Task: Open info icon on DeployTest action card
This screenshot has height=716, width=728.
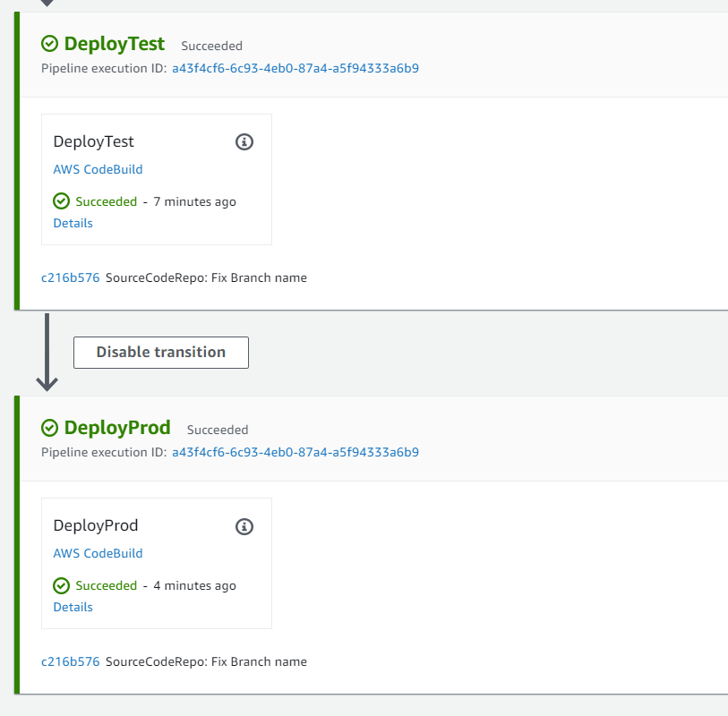Action: [x=244, y=142]
